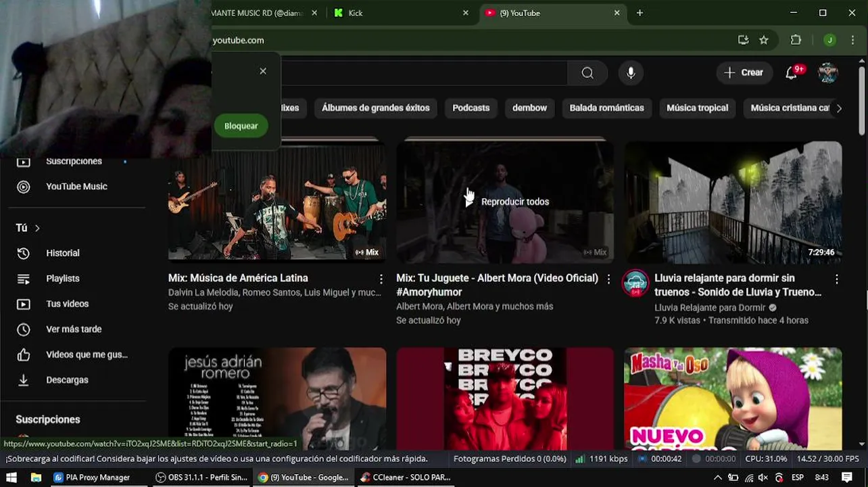Image resolution: width=868 pixels, height=487 pixels.
Task: Expand the Tú section
Action: point(28,228)
